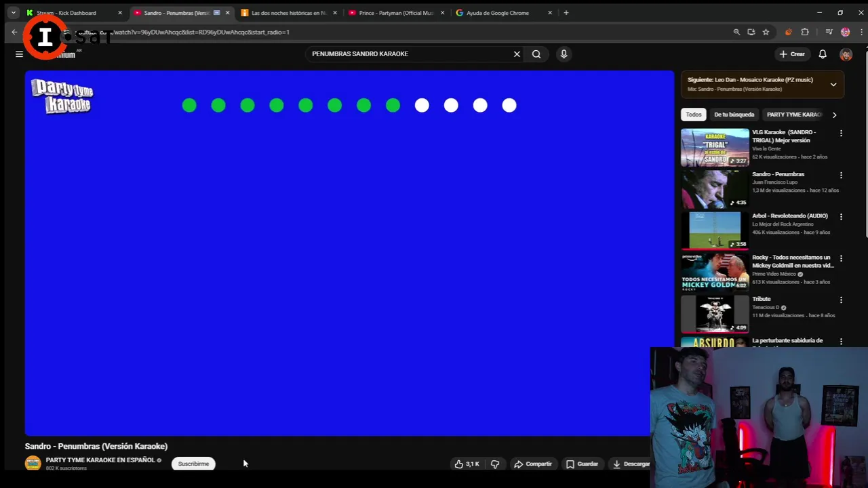
Task: Open Arbol - Revoloteando thumbnail
Action: [x=715, y=230]
